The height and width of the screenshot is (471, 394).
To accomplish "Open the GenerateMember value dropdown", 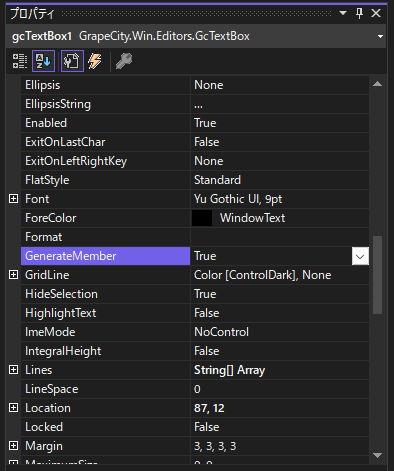I will (360, 256).
